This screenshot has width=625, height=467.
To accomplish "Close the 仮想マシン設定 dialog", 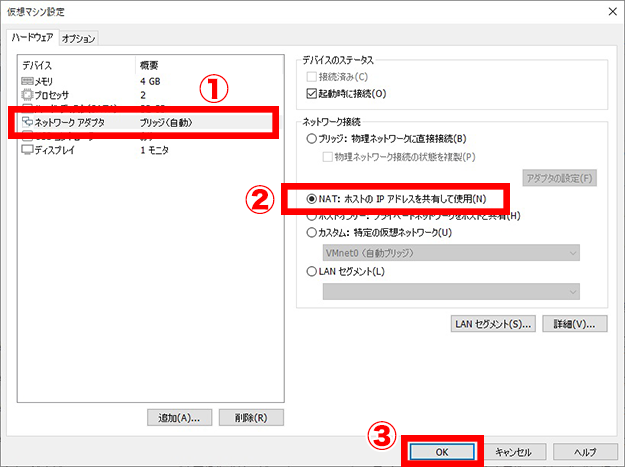I will click(613, 12).
